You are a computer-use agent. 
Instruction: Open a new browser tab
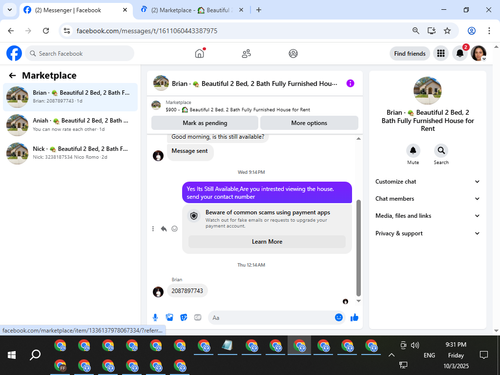pos(259,10)
